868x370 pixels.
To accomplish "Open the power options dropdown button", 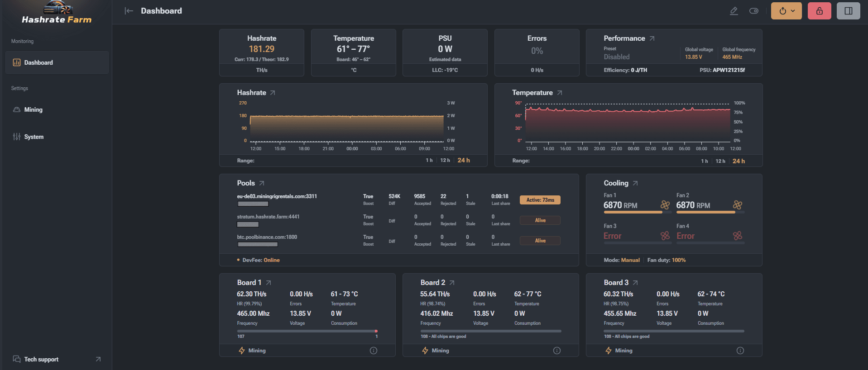I will 786,11.
